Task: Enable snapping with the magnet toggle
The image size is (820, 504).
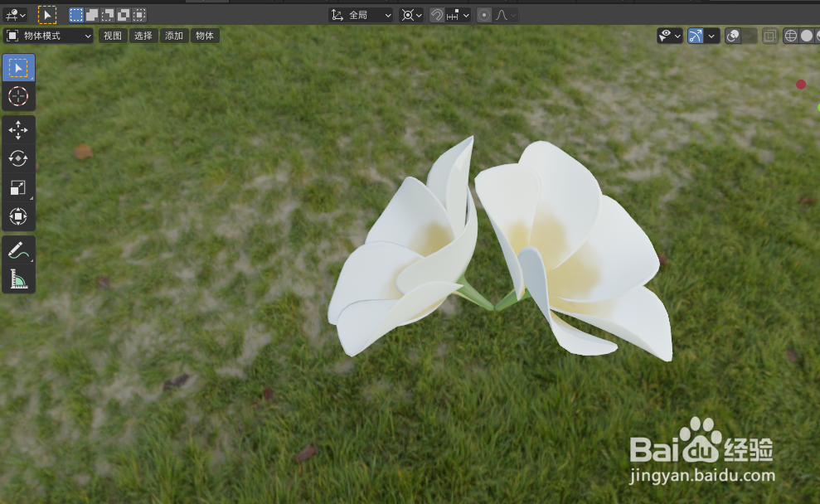Action: point(437,14)
